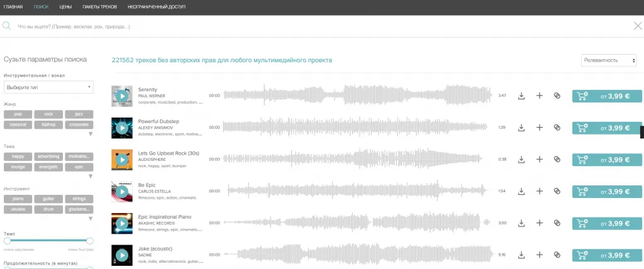
Task: Download the Joke (acoustic) preview
Action: (x=521, y=255)
